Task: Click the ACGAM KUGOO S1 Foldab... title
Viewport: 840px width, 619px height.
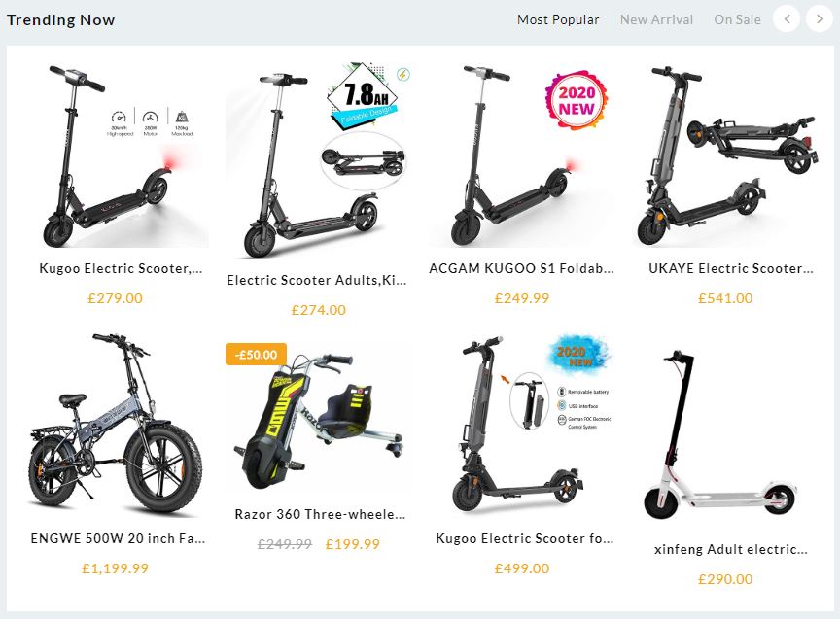Action: click(x=521, y=268)
